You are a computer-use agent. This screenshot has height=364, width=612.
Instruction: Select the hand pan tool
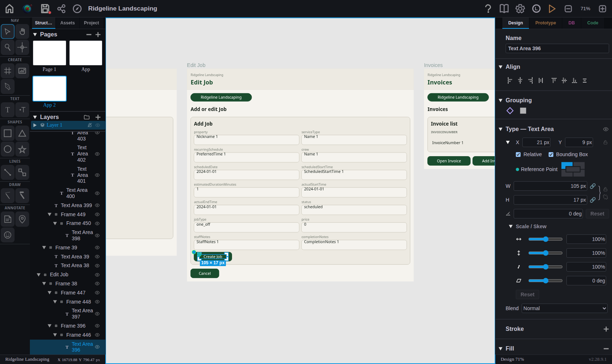pos(22,32)
